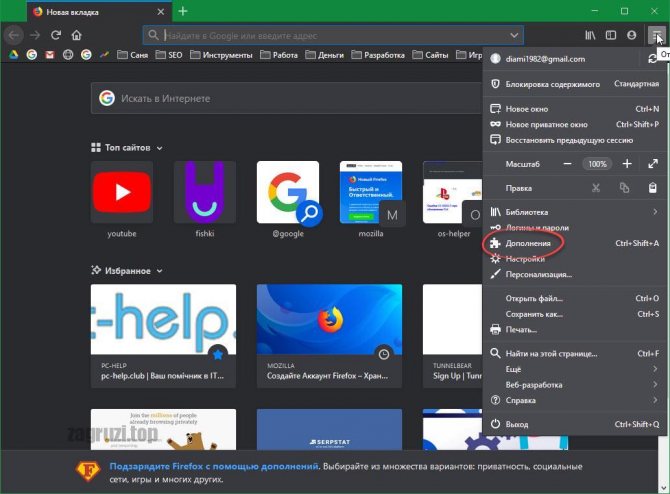This screenshot has height=494, width=670.
Task: Open the Создайте Аккаунт Firefox card
Action: point(329,336)
